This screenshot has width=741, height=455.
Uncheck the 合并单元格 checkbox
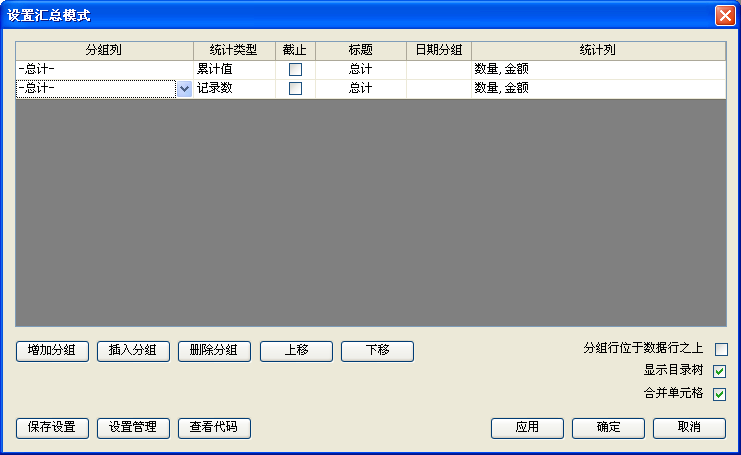tap(720, 394)
